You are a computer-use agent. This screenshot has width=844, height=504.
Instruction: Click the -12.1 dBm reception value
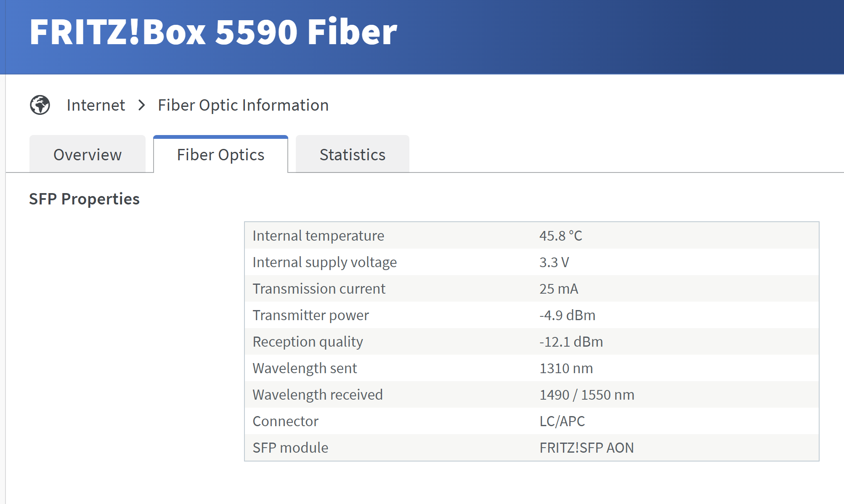[571, 342]
